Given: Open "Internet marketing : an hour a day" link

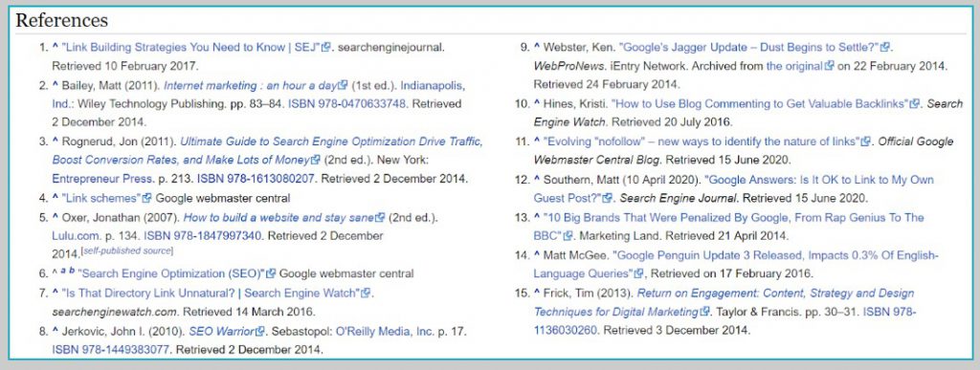Looking at the screenshot, I should tap(250, 85).
